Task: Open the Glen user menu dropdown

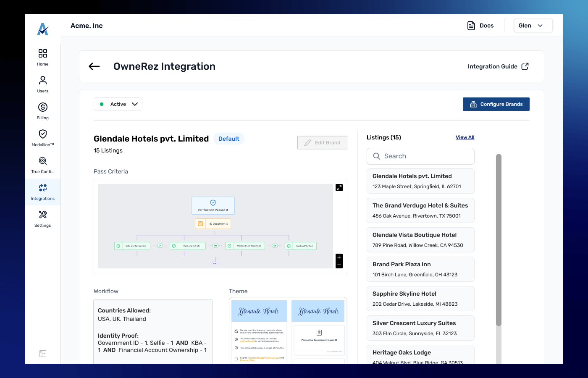Action: click(533, 26)
